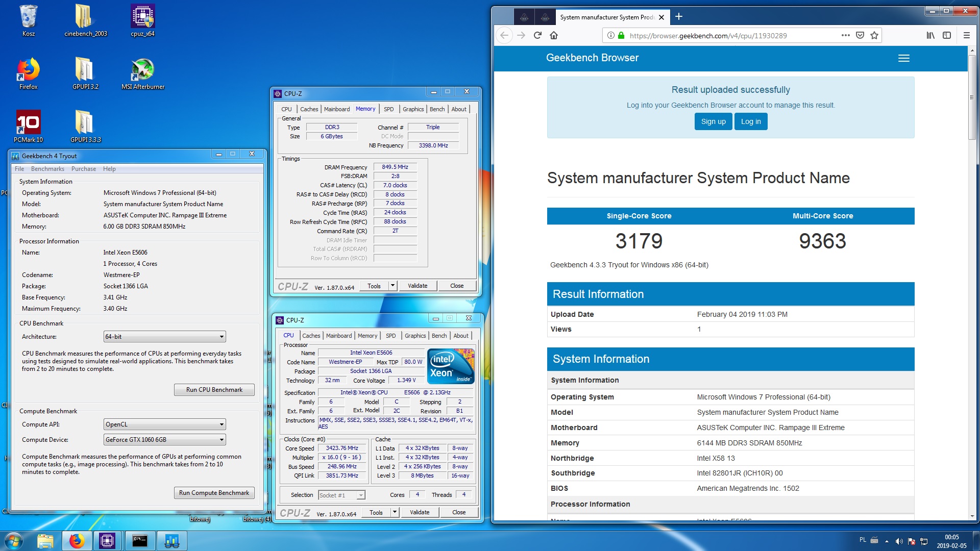This screenshot has height=551, width=980.
Task: Open the Help menu in Geekbench
Action: click(x=109, y=169)
